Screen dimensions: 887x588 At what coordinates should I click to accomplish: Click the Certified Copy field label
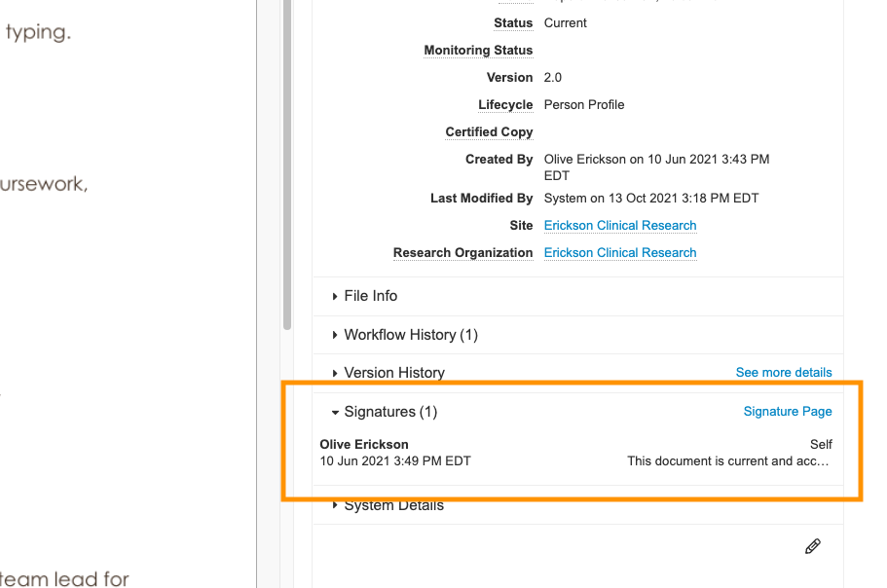pyautogui.click(x=489, y=132)
